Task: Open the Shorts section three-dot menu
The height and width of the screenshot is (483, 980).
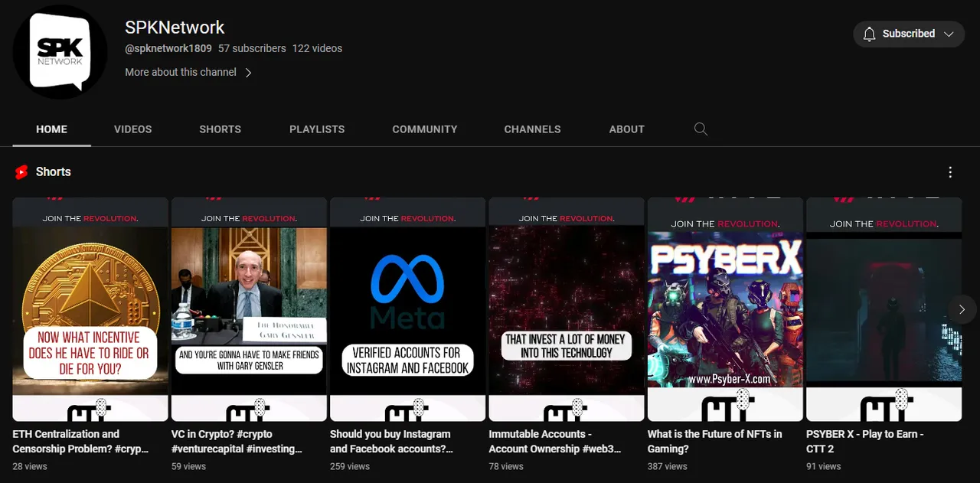Action: tap(950, 172)
